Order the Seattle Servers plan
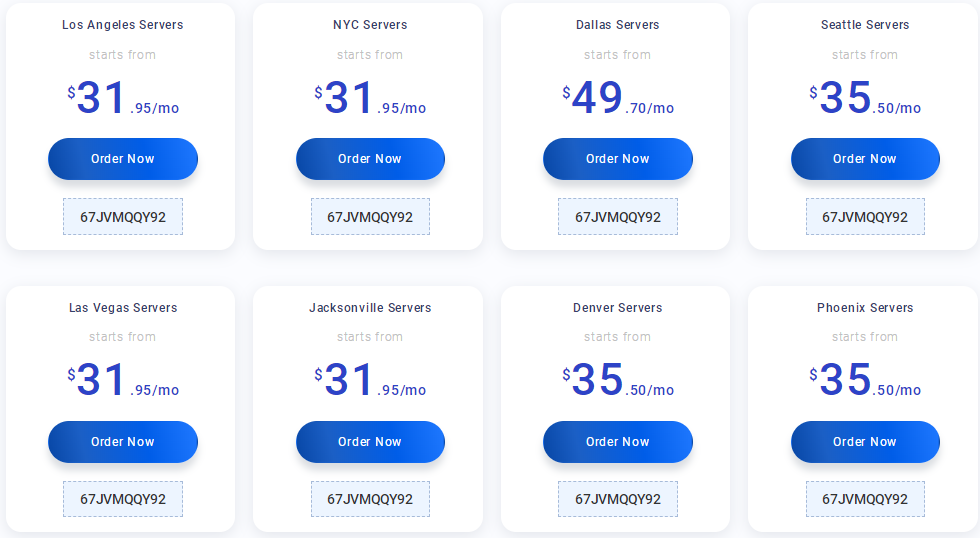Screen dimensions: 980x538 coord(865,159)
